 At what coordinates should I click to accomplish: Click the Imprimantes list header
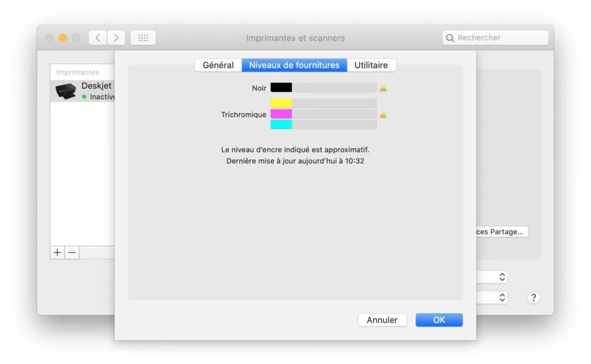[78, 72]
